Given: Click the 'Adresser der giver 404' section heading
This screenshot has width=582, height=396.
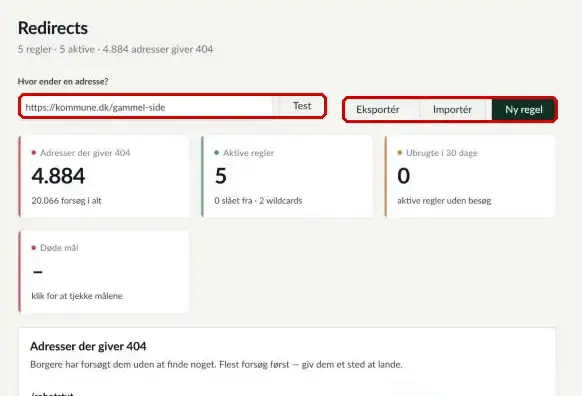Looking at the screenshot, I should tap(88, 346).
